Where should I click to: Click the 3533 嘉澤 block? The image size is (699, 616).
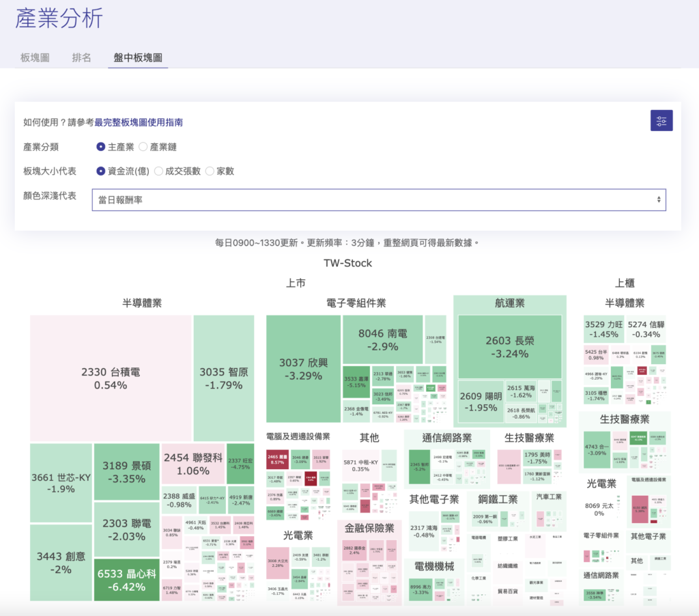tap(356, 382)
